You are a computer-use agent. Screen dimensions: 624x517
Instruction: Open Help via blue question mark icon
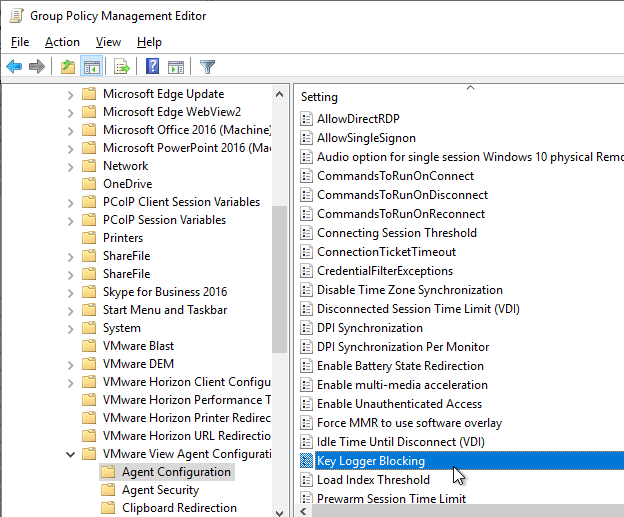click(x=152, y=66)
